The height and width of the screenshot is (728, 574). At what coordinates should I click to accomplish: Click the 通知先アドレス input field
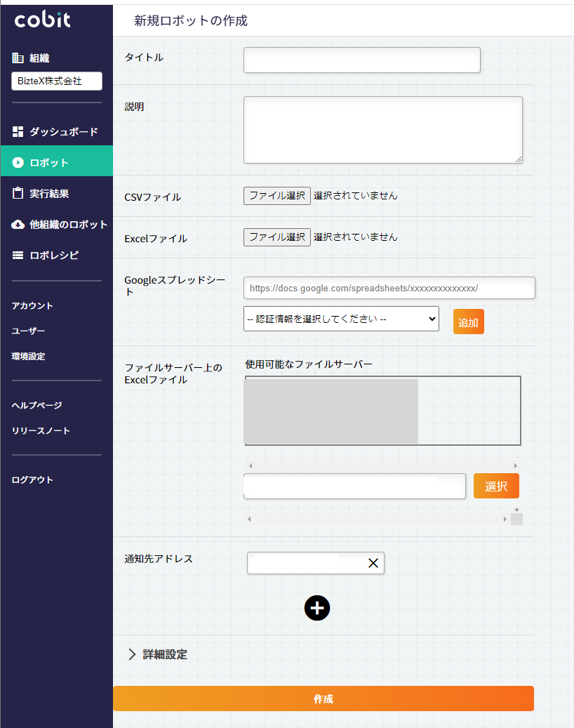click(x=316, y=563)
